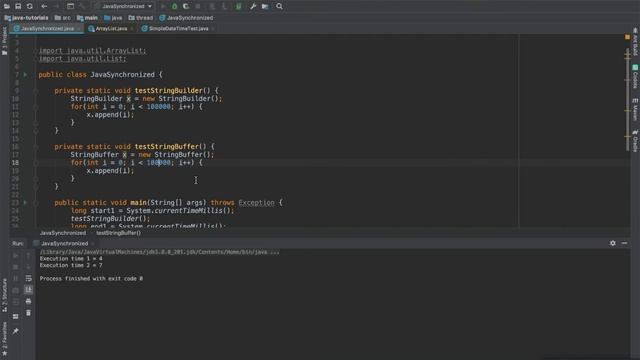
Task: Open the Project tool window tab
Action: coord(4,40)
